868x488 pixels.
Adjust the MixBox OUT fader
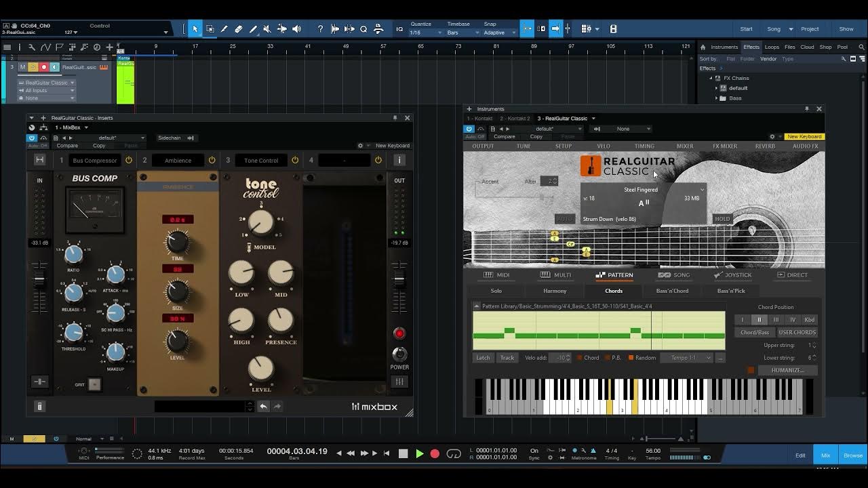[399, 279]
